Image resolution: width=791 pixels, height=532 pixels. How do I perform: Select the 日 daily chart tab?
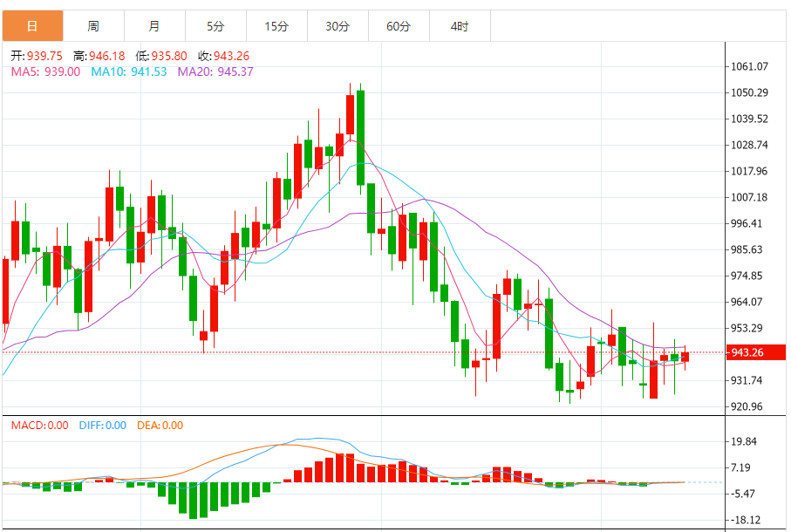point(33,26)
